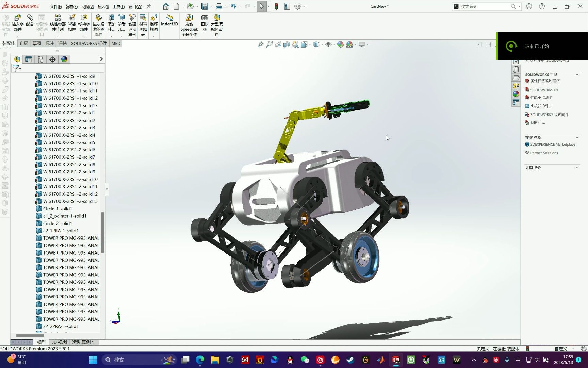
Task: Click the Mate (配合) paperclip icon
Action: coord(30,17)
